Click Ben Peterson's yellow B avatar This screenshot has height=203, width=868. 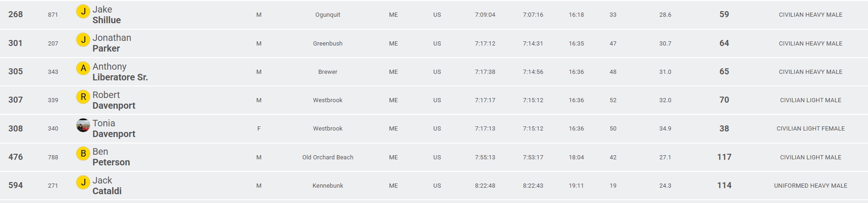[x=83, y=153]
